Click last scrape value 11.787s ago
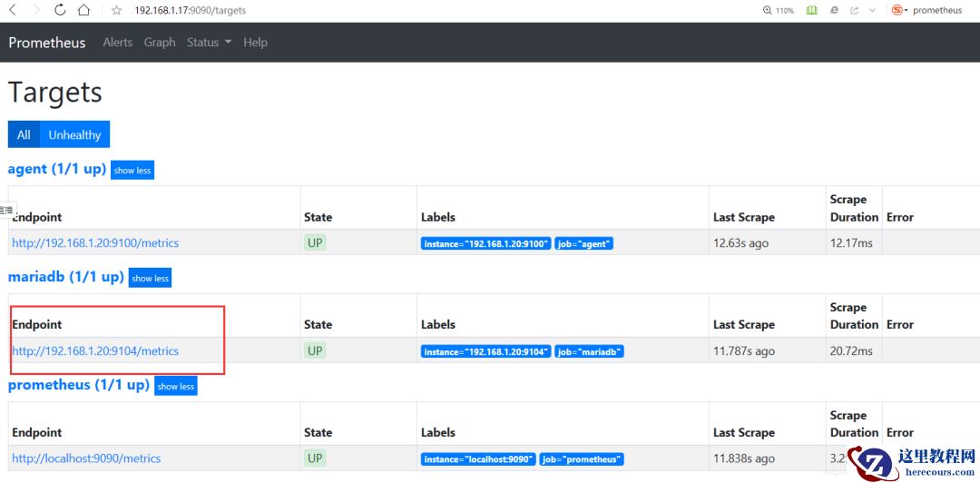The height and width of the screenshot is (483, 980). tap(744, 351)
